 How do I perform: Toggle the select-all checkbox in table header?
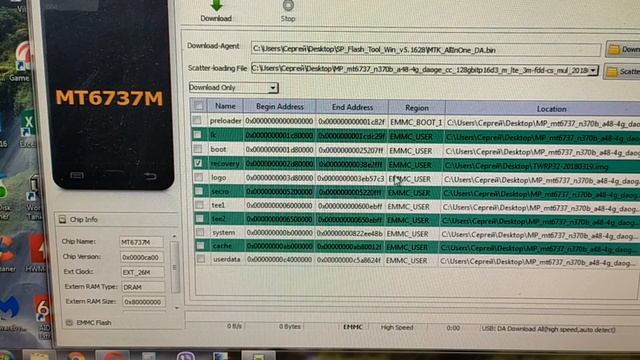pyautogui.click(x=199, y=106)
